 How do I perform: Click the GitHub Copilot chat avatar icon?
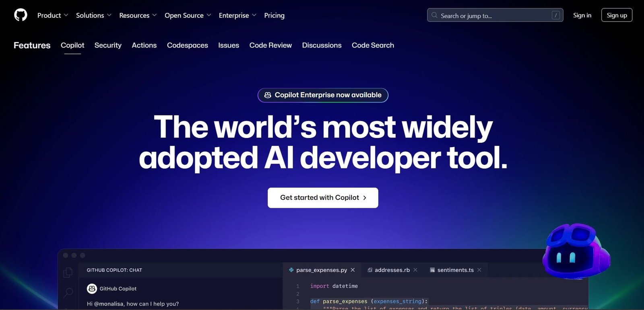tap(92, 288)
